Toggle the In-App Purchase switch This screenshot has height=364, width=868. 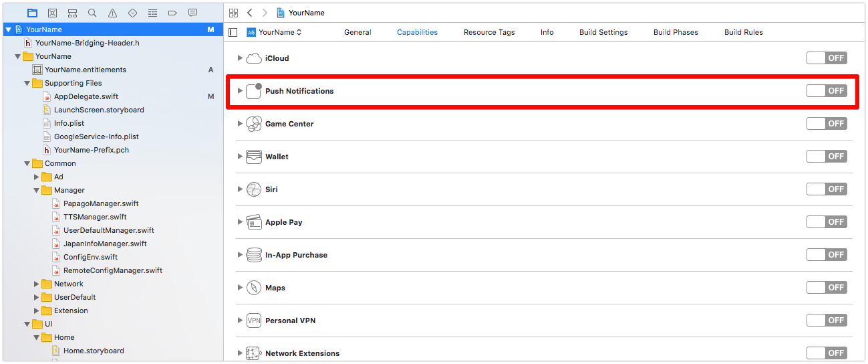coord(827,255)
